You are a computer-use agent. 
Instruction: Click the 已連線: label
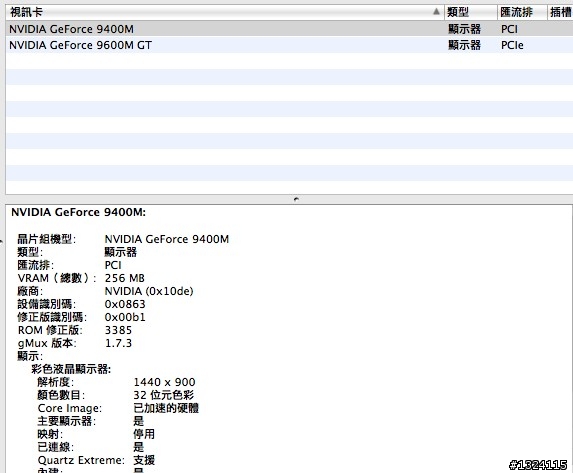point(56,447)
